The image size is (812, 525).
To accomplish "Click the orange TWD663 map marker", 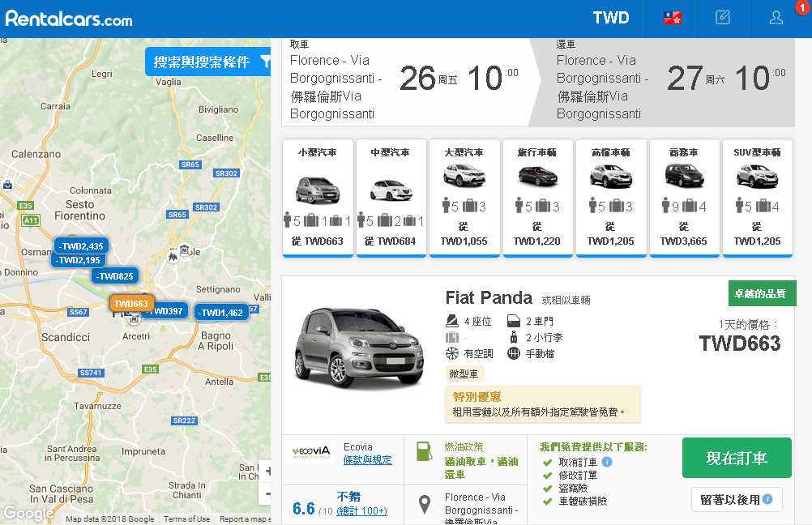I will [x=131, y=304].
